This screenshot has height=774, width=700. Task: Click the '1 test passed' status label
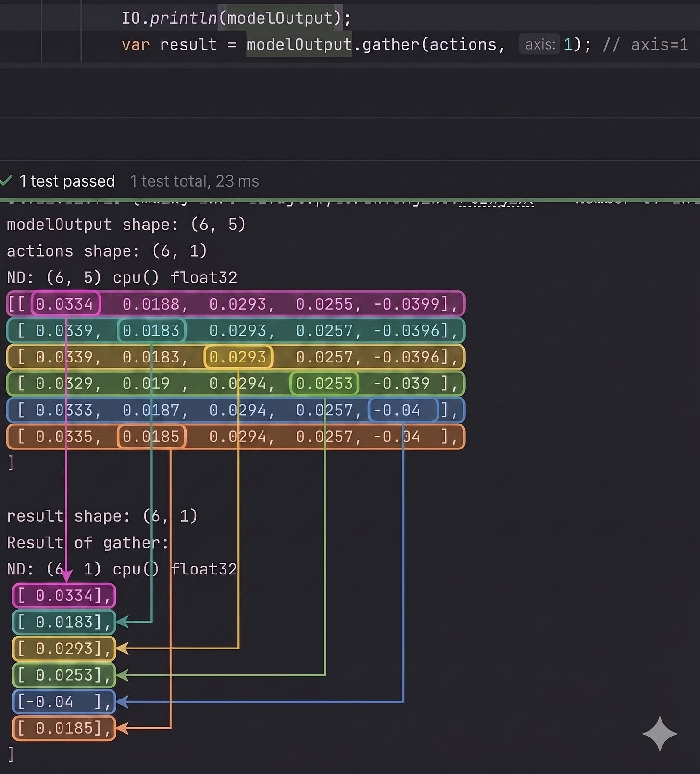click(x=67, y=181)
